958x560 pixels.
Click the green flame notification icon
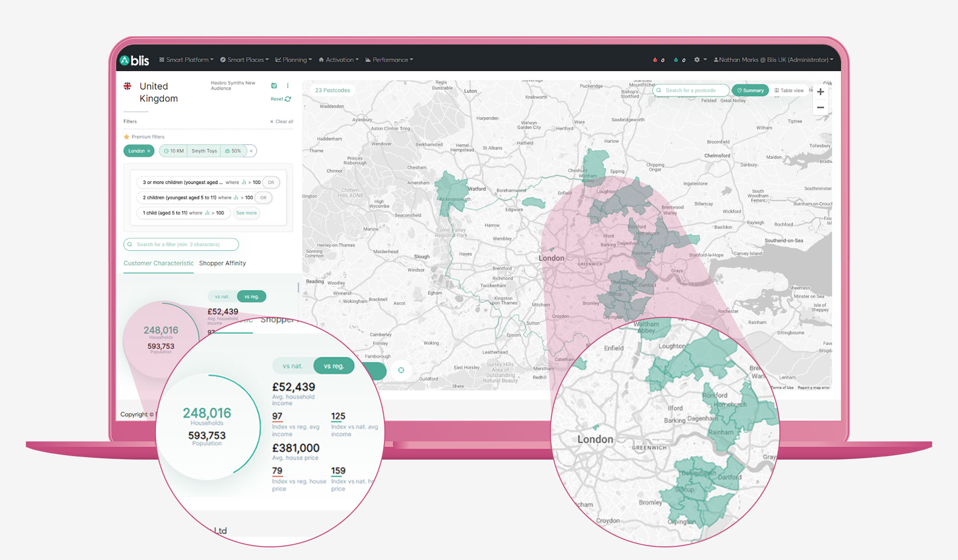click(676, 60)
